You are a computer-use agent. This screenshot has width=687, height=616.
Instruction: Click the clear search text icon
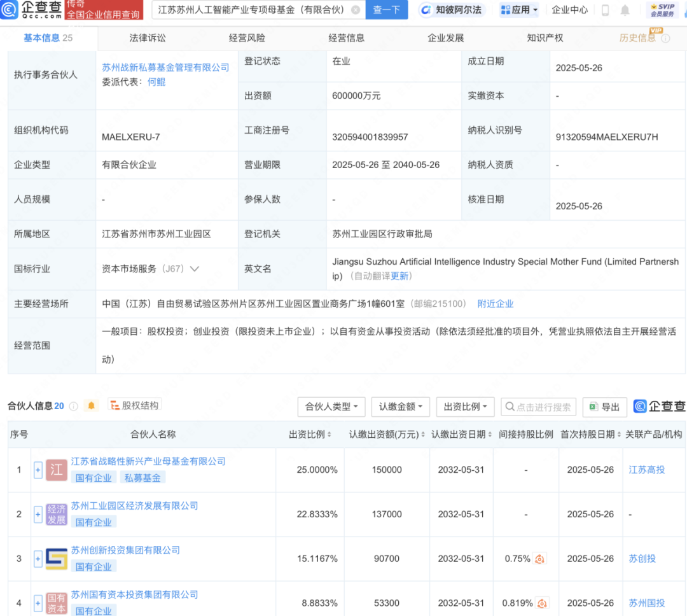click(355, 10)
